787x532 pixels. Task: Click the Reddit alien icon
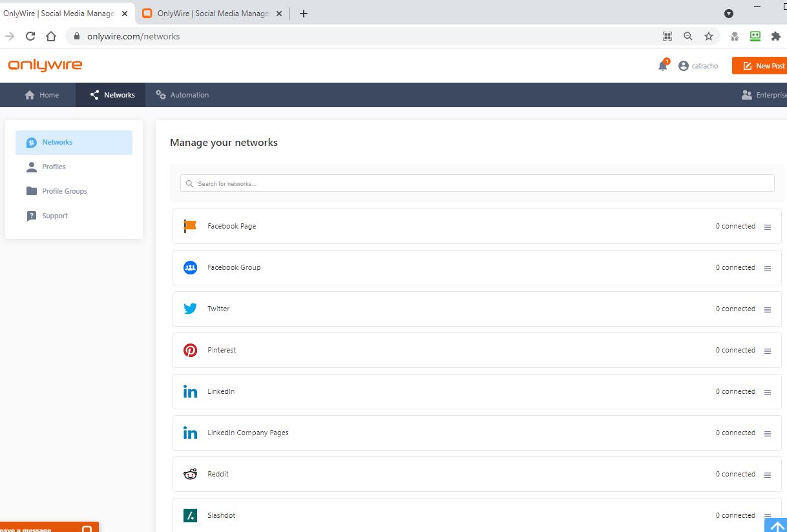(190, 474)
